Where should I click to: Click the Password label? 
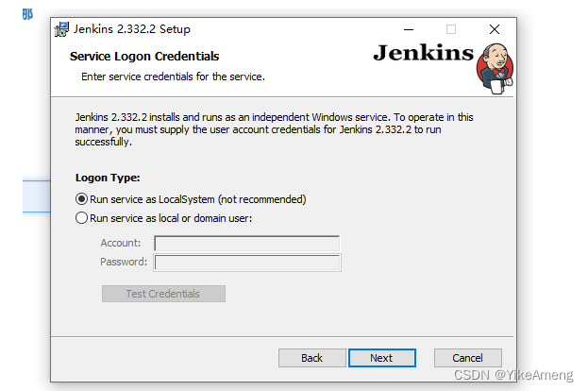124,262
